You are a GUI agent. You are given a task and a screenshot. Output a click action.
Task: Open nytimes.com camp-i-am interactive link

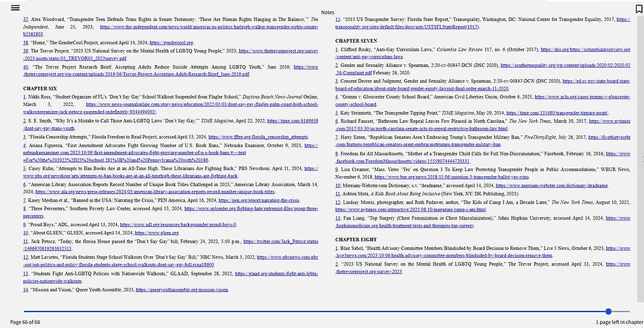pyautogui.click(x=411, y=210)
